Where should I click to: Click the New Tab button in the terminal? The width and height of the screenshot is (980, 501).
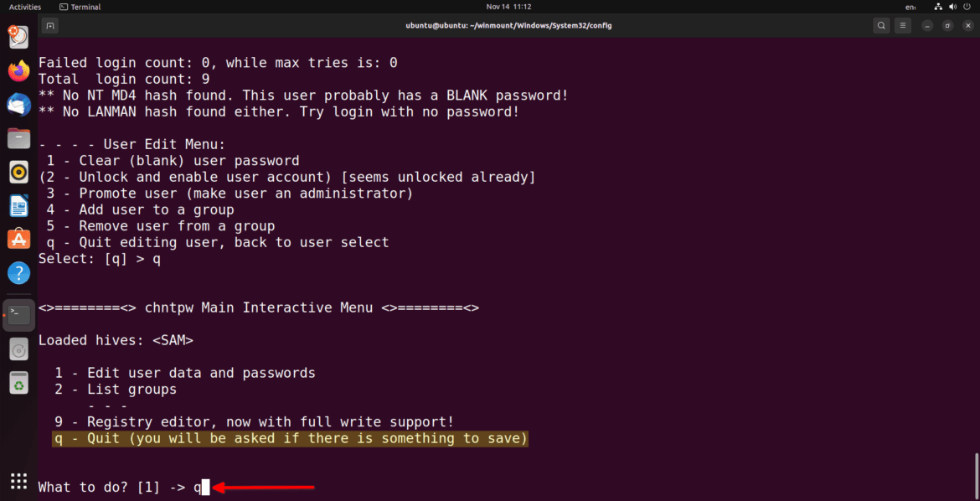(50, 25)
